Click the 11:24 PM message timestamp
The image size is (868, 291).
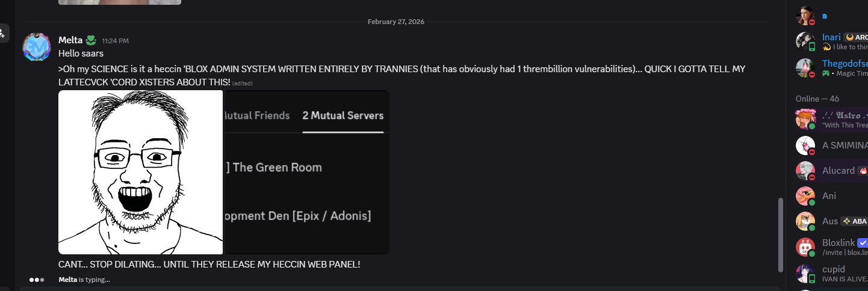click(x=115, y=41)
